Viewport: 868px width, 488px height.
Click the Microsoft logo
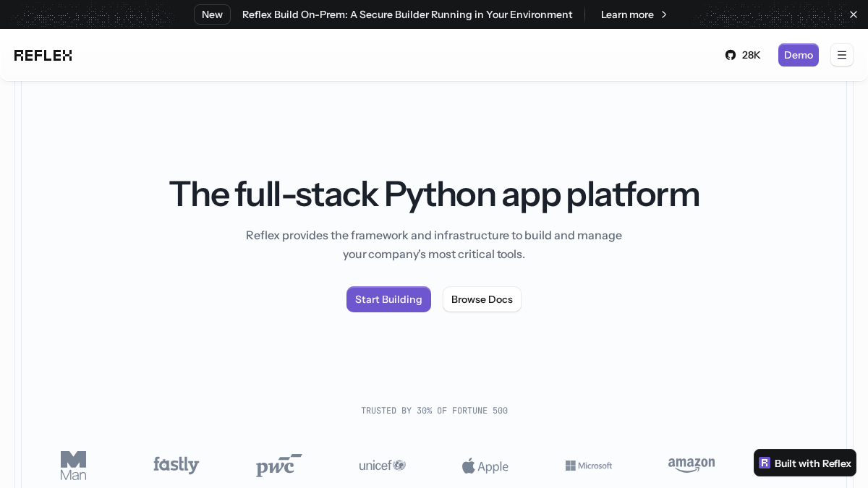tap(589, 466)
